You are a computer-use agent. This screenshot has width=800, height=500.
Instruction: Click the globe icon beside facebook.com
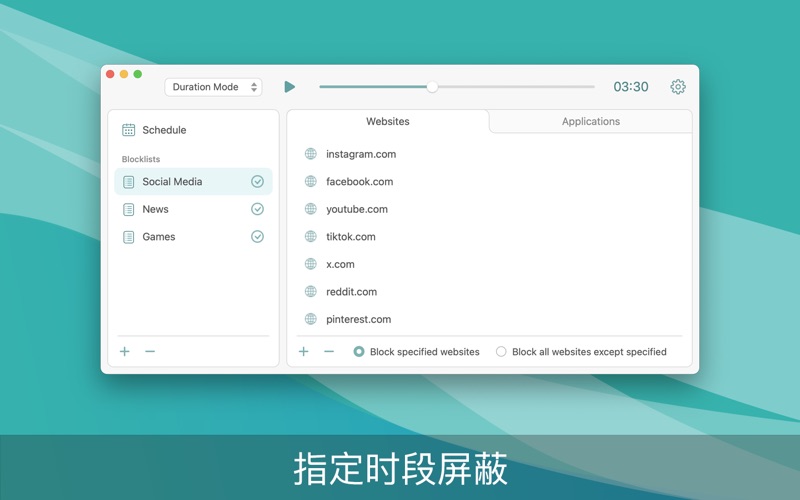311,181
